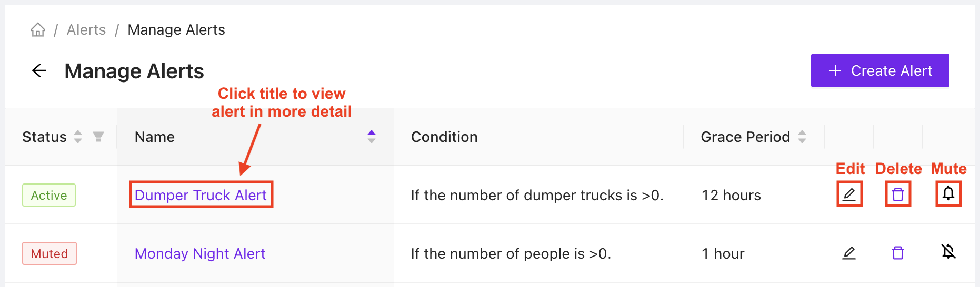Go to Alerts breadcrumb

(86, 30)
